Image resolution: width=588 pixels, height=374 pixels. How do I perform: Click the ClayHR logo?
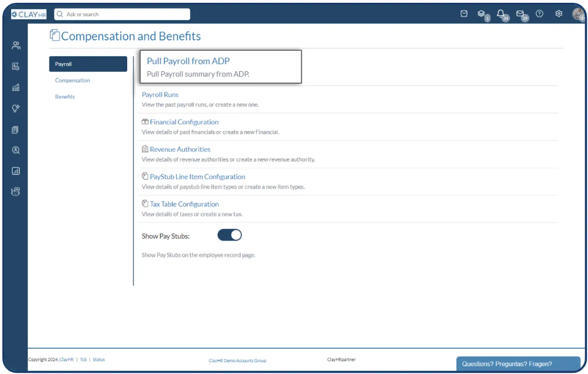pyautogui.click(x=28, y=14)
